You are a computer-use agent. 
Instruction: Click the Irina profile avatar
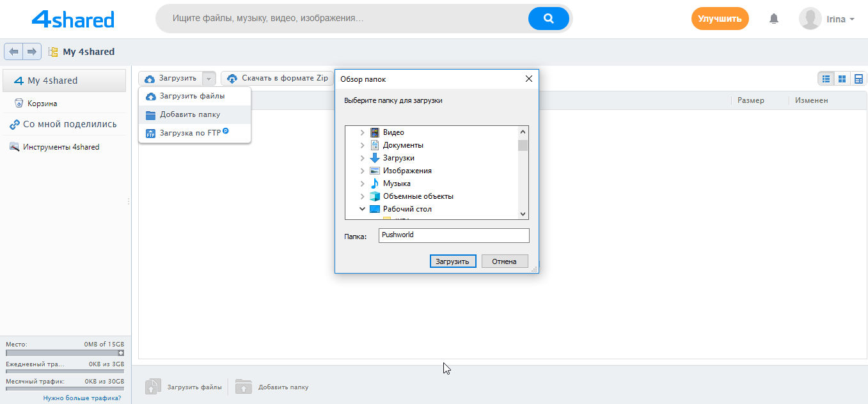point(810,19)
